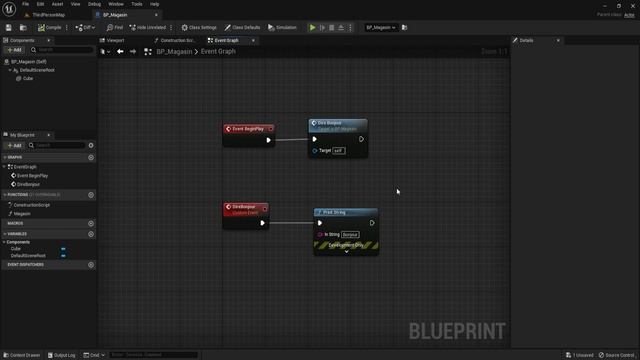The image size is (640, 360).
Task: Close the Event Graph tab
Action: click(253, 40)
